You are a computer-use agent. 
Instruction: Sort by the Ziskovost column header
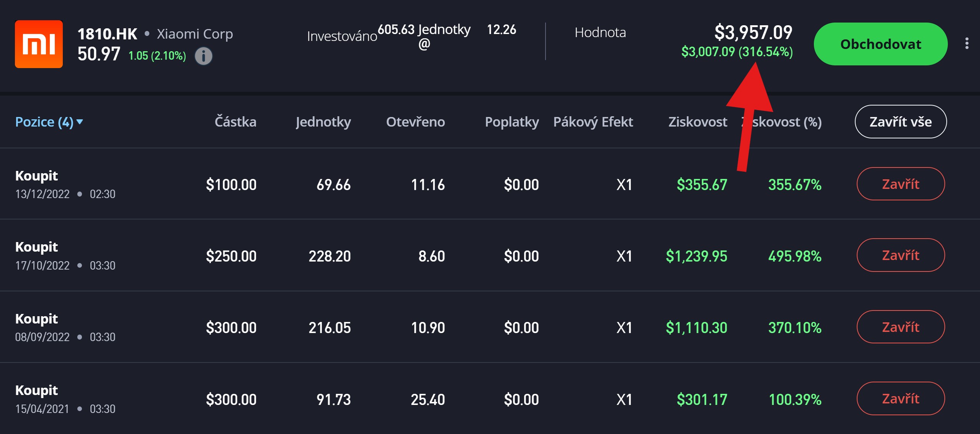[x=697, y=122]
